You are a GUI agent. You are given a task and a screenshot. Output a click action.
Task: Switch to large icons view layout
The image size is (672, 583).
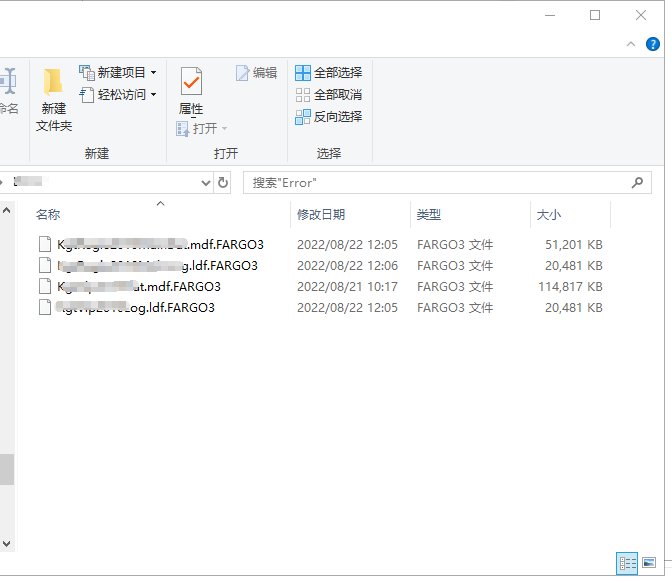[649, 563]
